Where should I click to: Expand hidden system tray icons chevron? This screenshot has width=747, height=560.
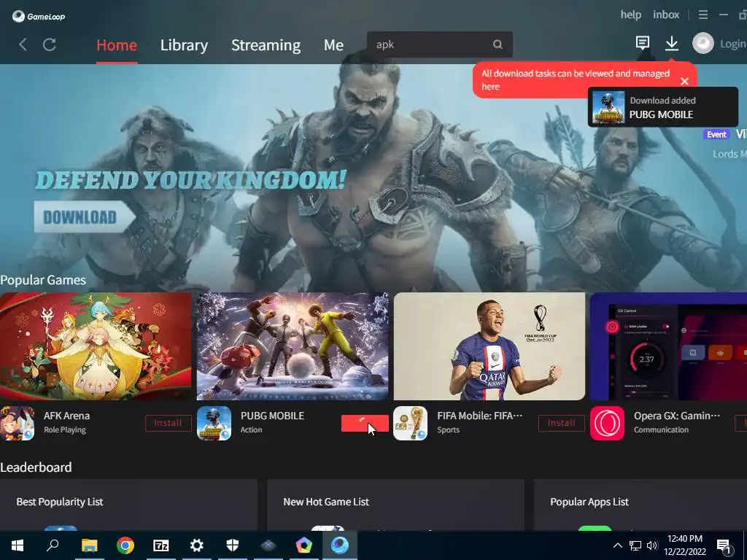[x=617, y=545]
